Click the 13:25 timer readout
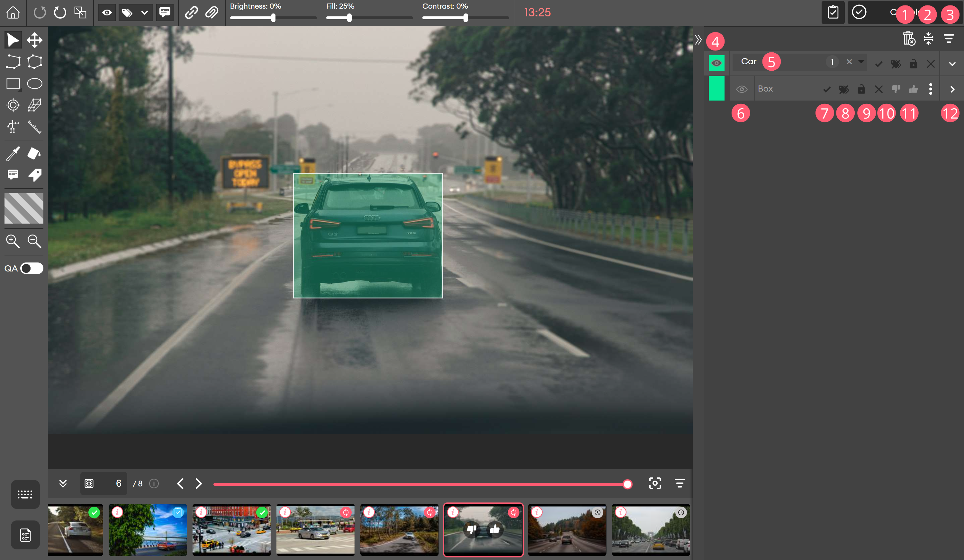The height and width of the screenshot is (560, 964). (537, 13)
